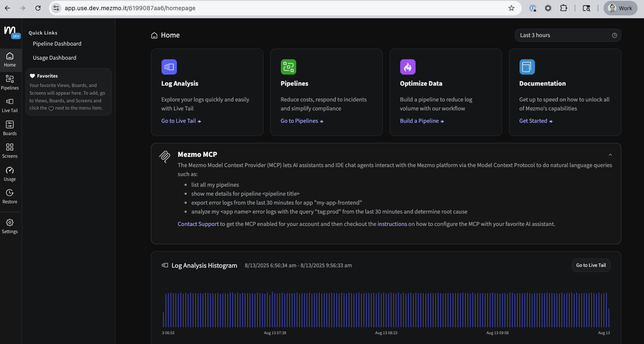Click the Go to Pipelines link

(302, 121)
